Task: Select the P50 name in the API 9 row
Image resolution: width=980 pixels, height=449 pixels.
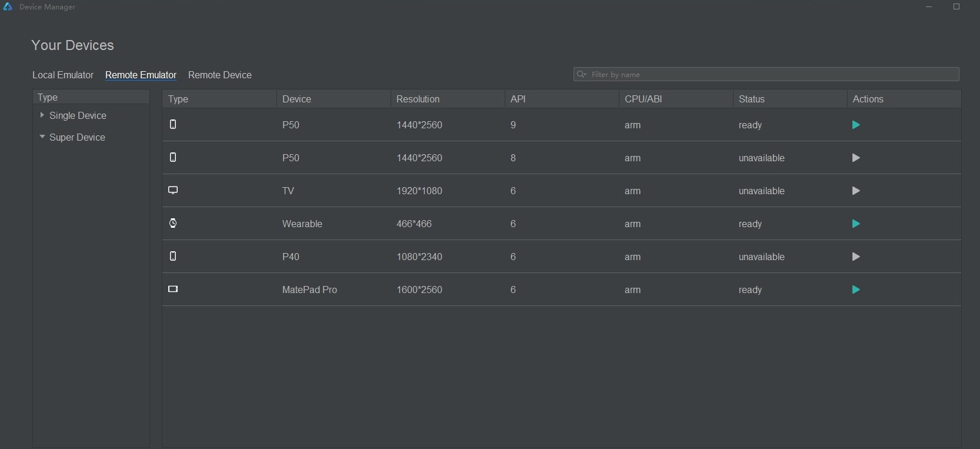Action: coord(291,125)
